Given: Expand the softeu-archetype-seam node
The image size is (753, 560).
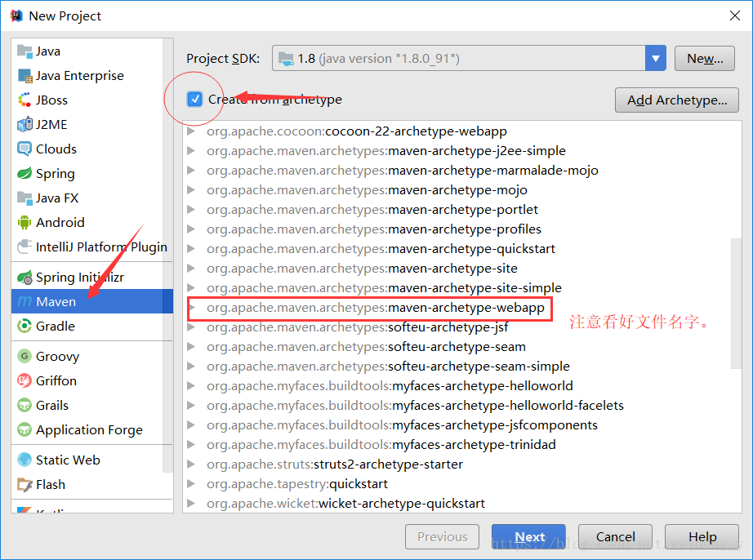Looking at the screenshot, I should (x=191, y=346).
